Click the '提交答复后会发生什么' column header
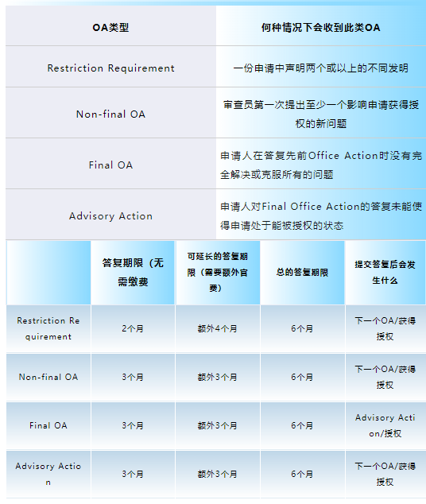Viewport: 426px width, 504px height. (385, 272)
